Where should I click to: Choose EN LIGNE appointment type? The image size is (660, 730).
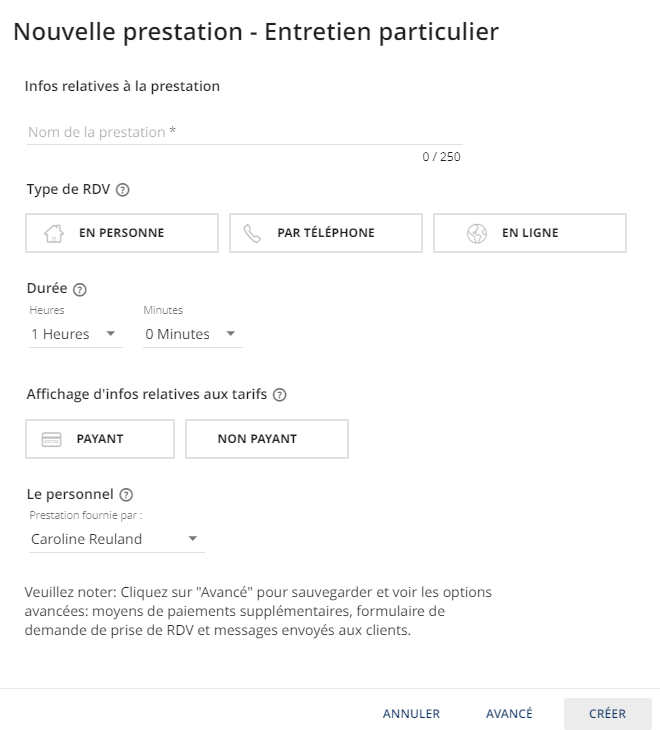pos(530,233)
